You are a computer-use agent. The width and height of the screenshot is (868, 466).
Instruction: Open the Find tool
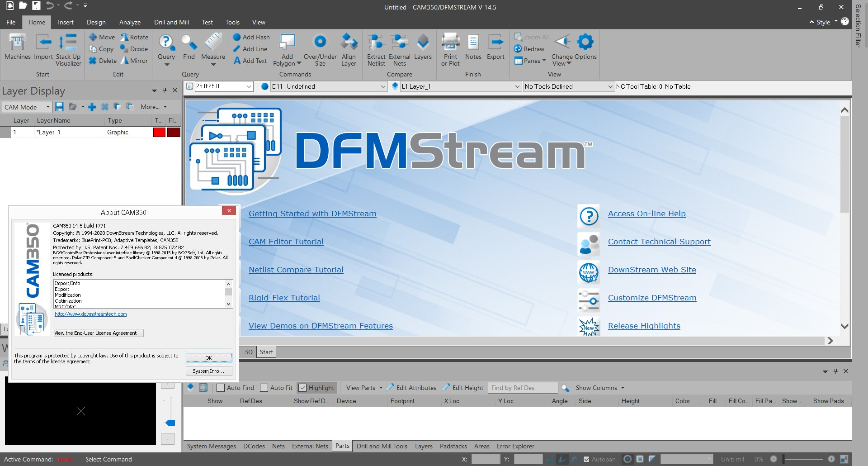click(189, 47)
